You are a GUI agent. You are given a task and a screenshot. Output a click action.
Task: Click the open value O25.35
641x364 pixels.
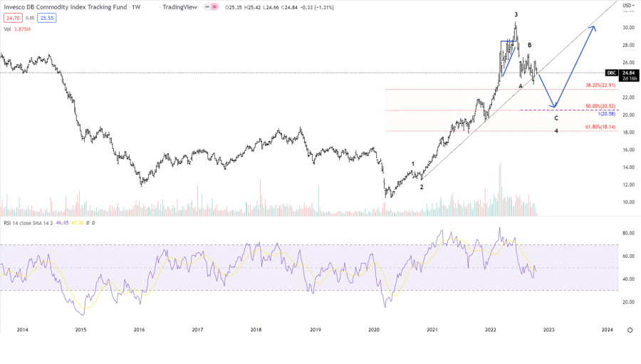[233, 7]
